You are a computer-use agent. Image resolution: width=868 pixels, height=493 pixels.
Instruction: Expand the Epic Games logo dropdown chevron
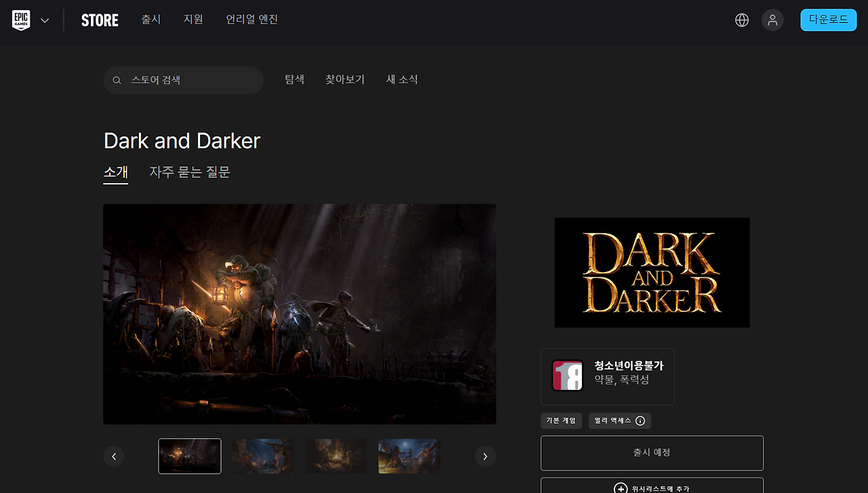(x=45, y=20)
